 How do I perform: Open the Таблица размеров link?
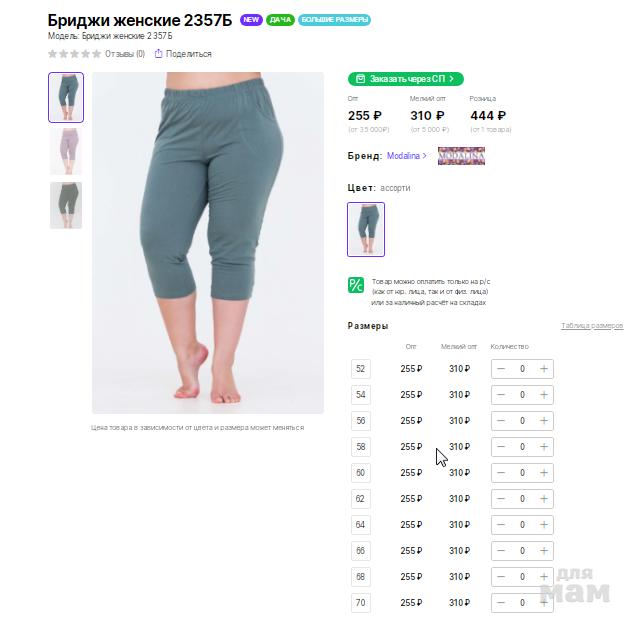click(x=592, y=326)
